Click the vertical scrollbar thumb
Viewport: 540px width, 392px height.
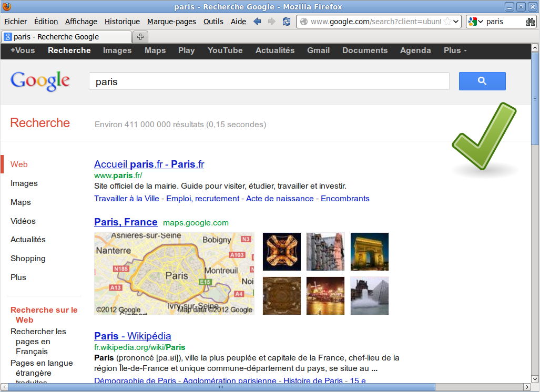535,98
